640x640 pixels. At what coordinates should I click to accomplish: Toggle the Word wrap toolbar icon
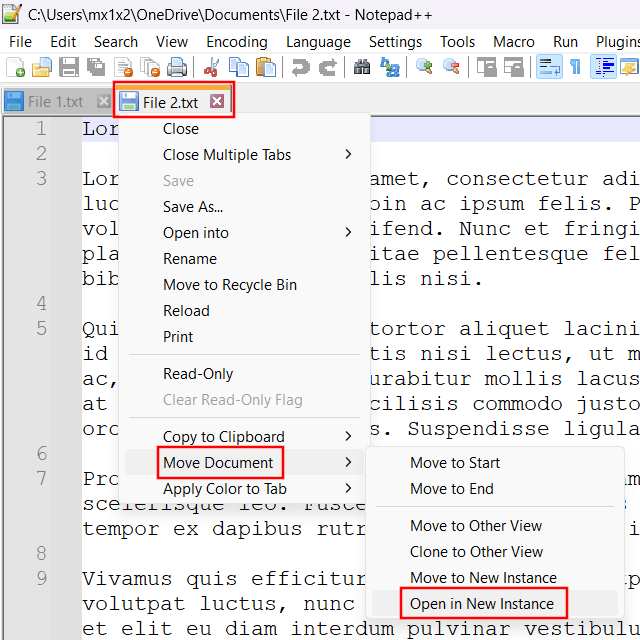pos(549,67)
